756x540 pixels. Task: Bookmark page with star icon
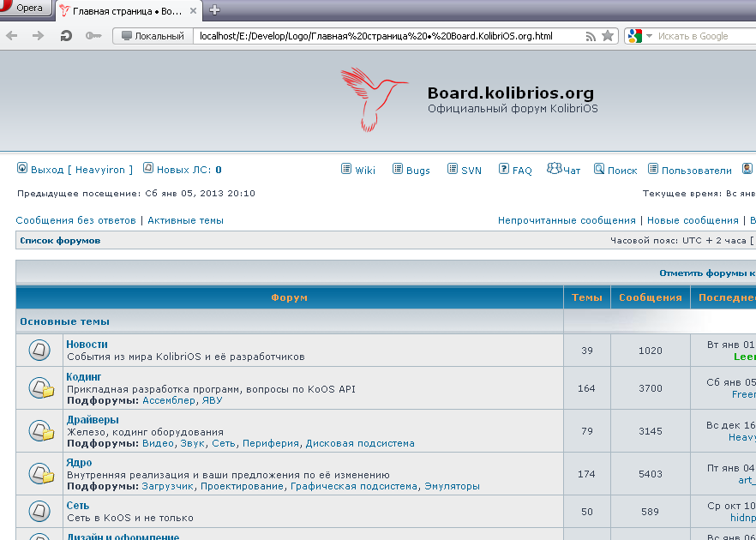pyautogui.click(x=608, y=36)
